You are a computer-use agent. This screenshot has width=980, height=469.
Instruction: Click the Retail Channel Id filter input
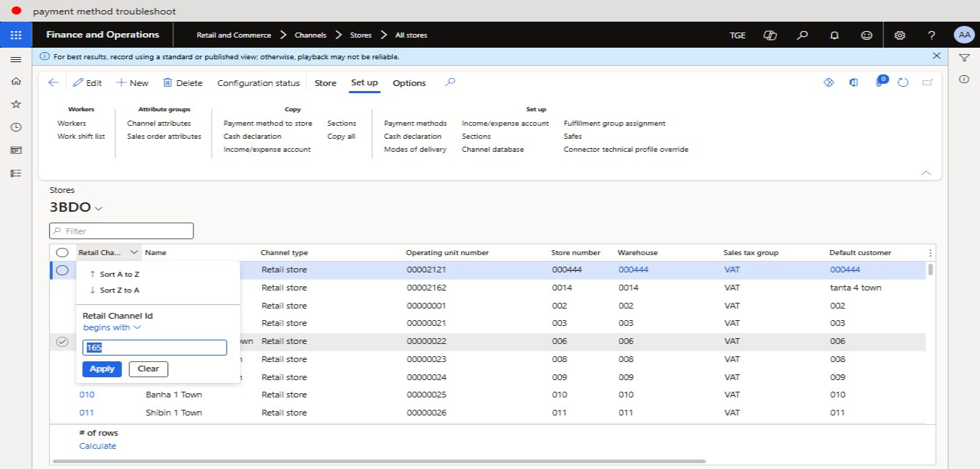[x=155, y=348]
